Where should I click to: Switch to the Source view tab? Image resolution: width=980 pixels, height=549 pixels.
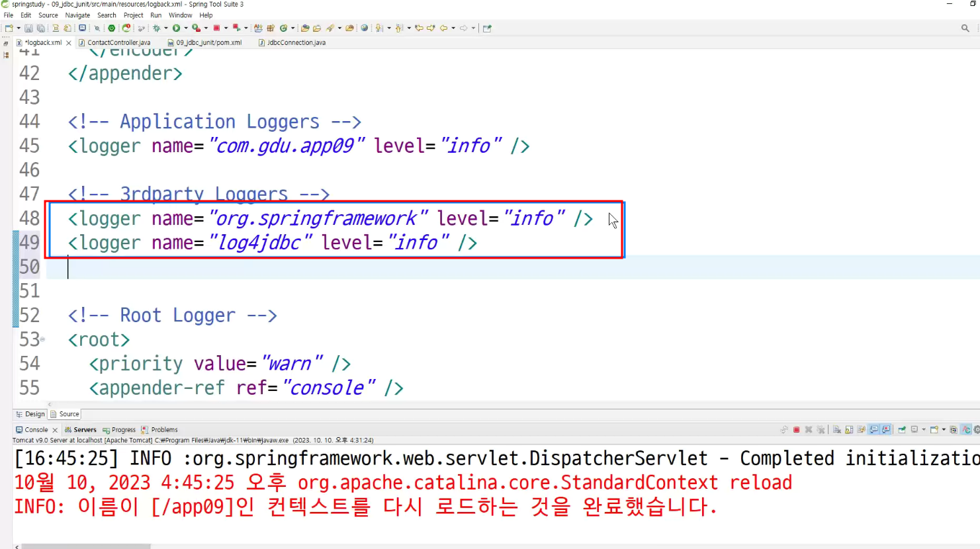65,414
